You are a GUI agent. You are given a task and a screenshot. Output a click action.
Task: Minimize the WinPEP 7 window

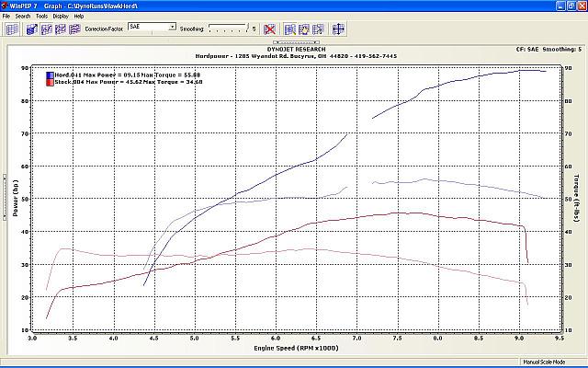pyautogui.click(x=560, y=6)
